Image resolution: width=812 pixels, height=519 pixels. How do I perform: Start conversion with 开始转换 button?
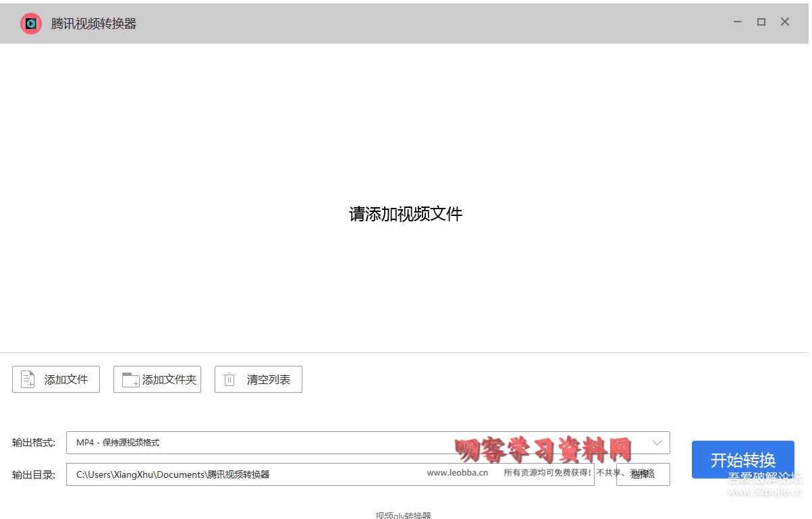pos(743,460)
